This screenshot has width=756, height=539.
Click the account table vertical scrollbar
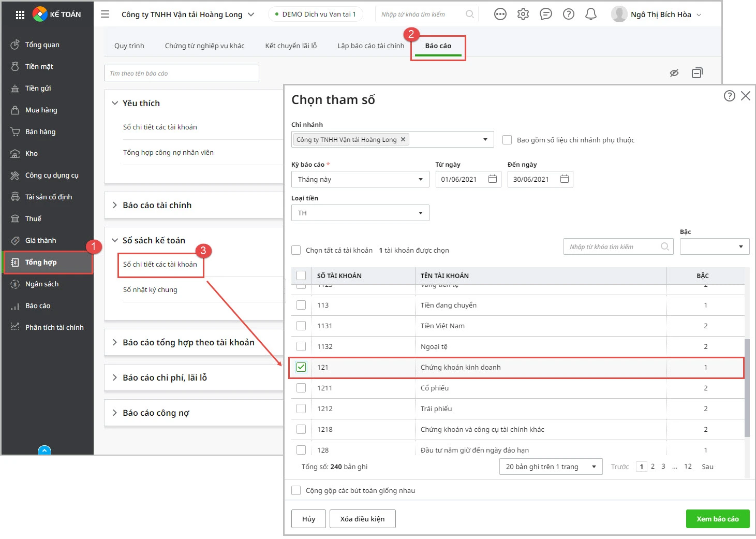(x=747, y=388)
